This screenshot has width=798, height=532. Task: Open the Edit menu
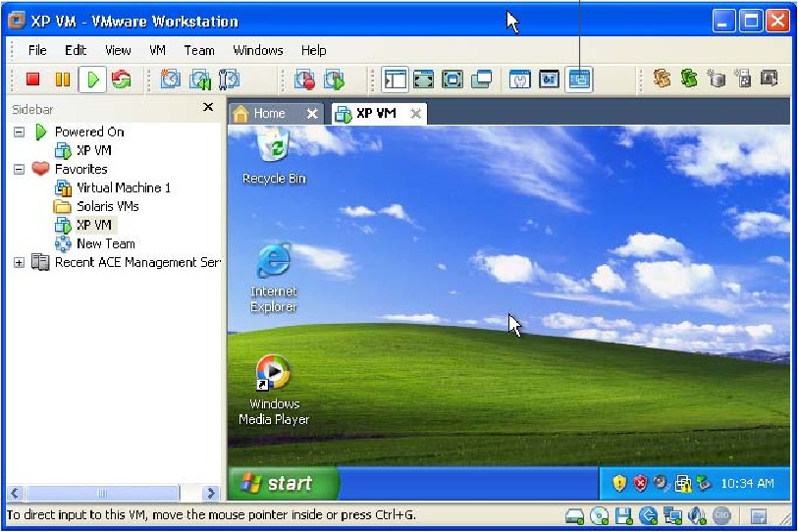(76, 50)
